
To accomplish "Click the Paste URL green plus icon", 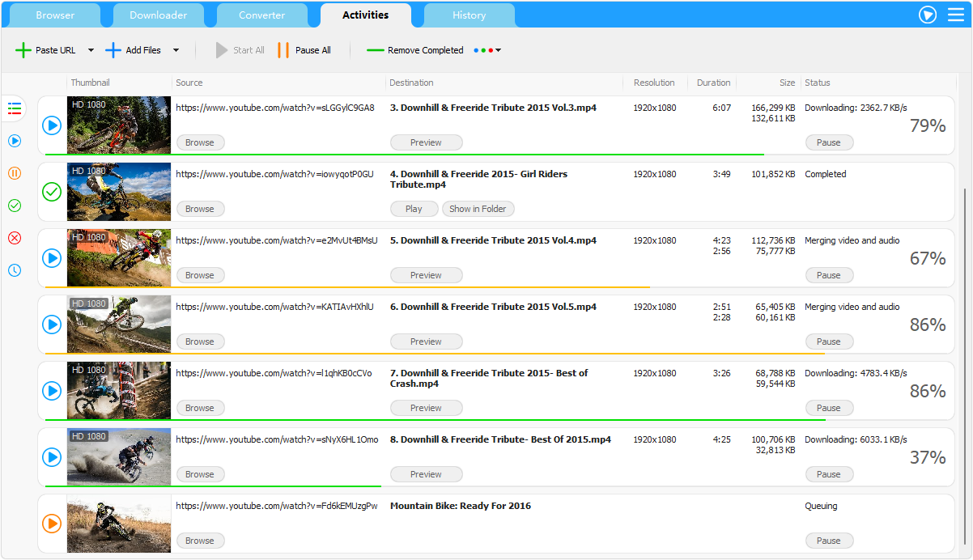I will tap(23, 50).
